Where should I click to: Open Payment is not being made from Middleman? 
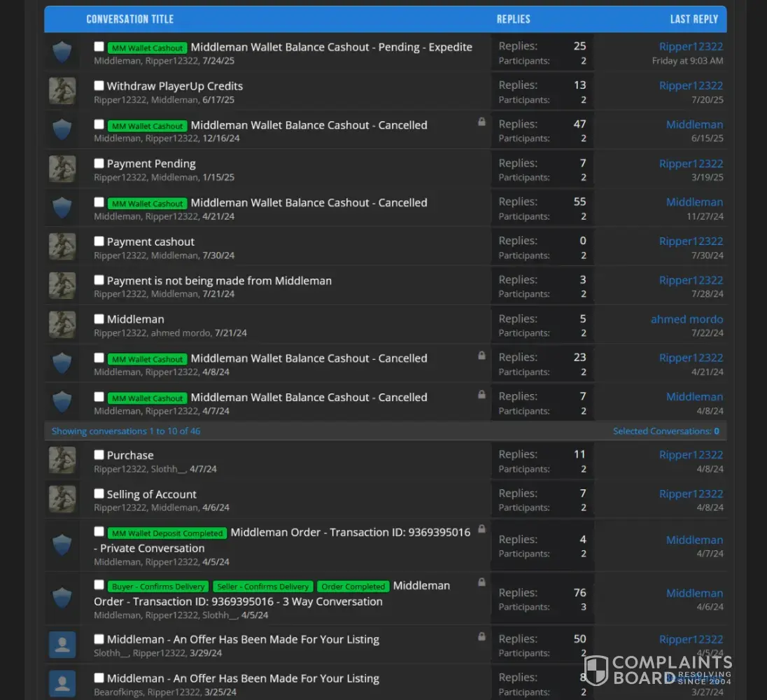coord(219,281)
